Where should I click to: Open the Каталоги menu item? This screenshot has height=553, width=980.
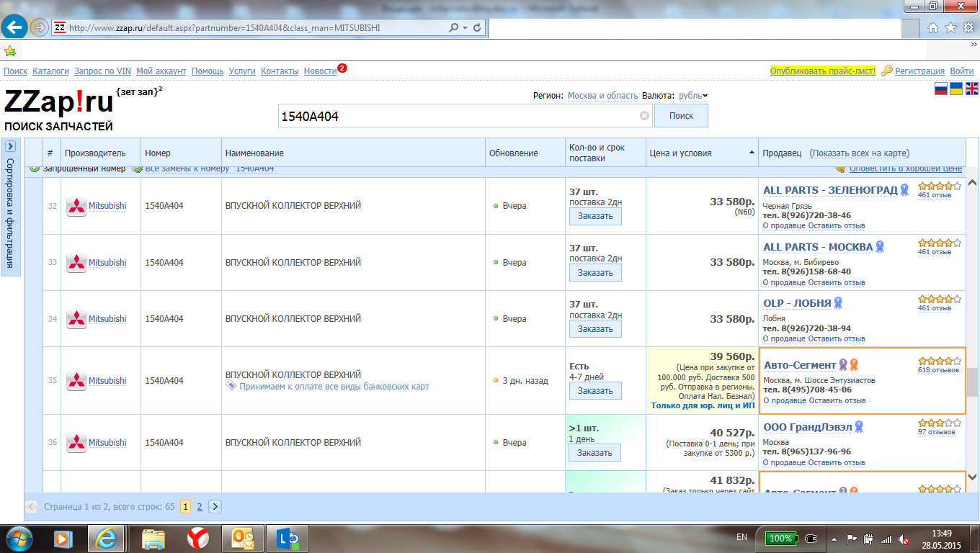click(x=50, y=71)
